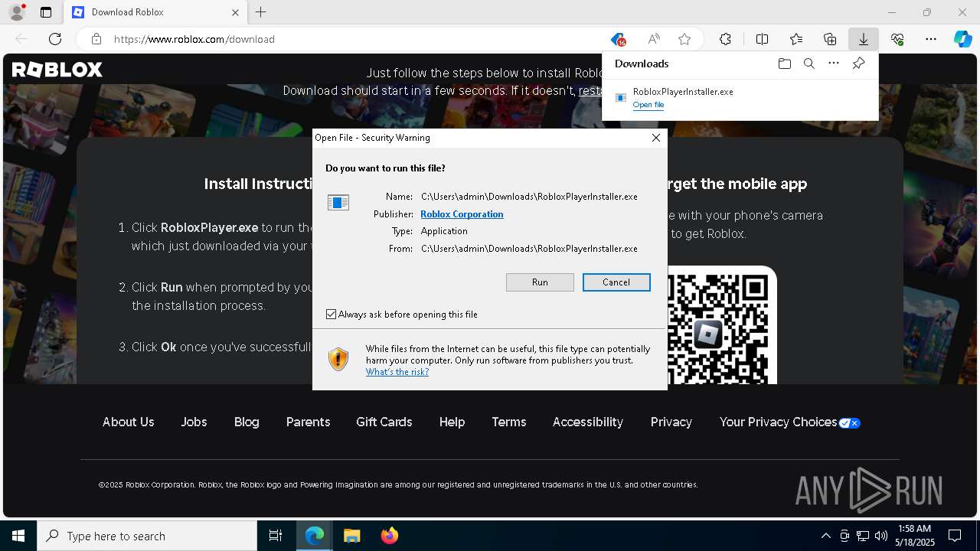Open the shopping badge icon in address bar
The width and height of the screenshot is (980, 551).
coord(619,39)
